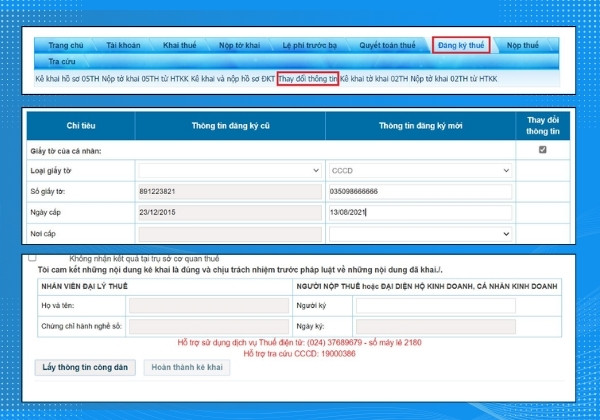The height and width of the screenshot is (420, 600).
Task: Open the Tra cứu tab
Action: pos(62,61)
